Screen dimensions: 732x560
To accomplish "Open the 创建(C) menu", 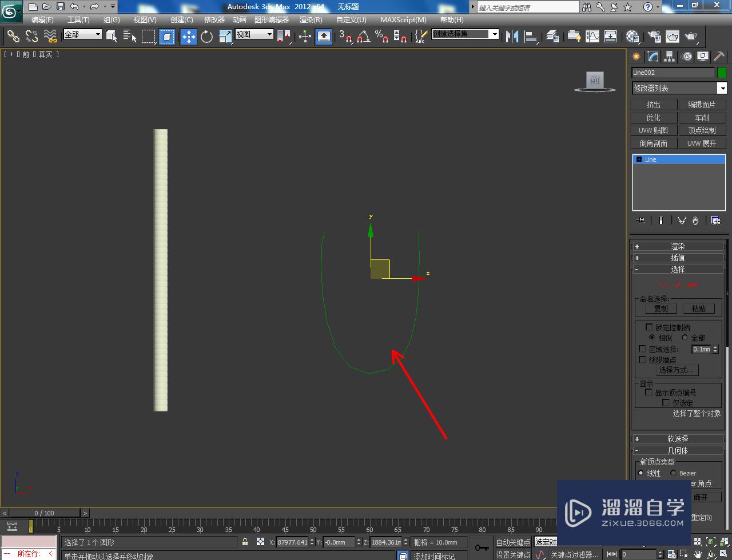I will (x=182, y=20).
